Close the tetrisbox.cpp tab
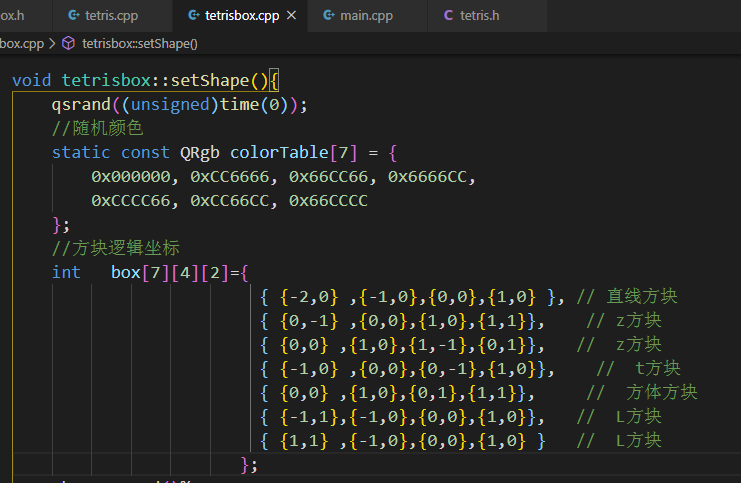 (x=292, y=16)
